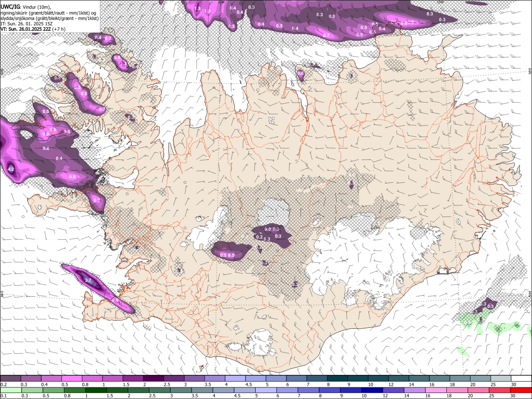Click the 'slydda/snjókoma' legend description line
This screenshot has width=532, height=399.
[49, 18]
